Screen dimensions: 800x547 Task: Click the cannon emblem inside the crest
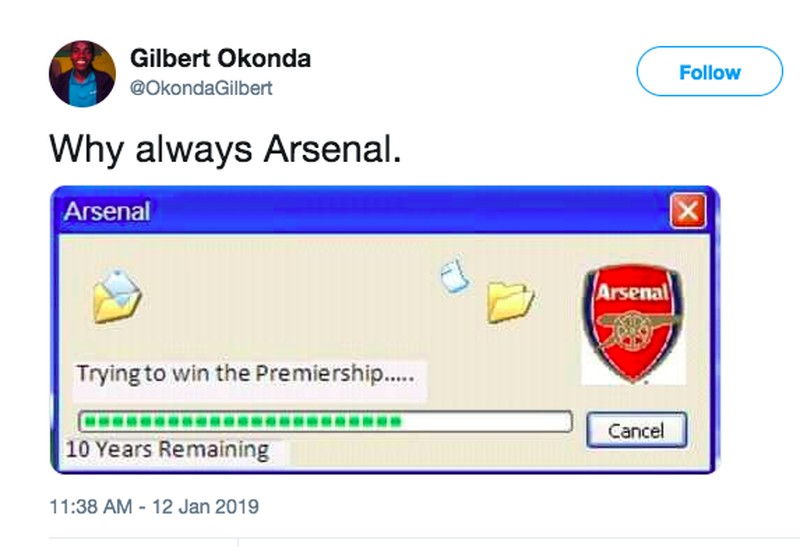click(632, 331)
